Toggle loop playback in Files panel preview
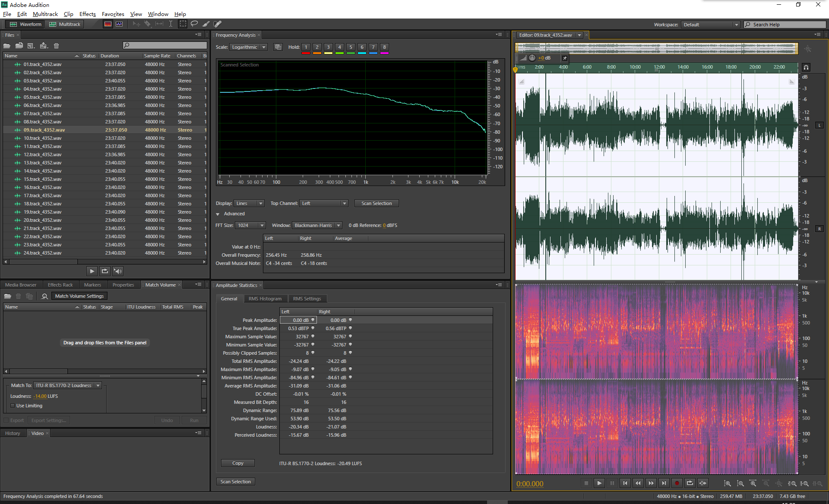 coord(104,271)
